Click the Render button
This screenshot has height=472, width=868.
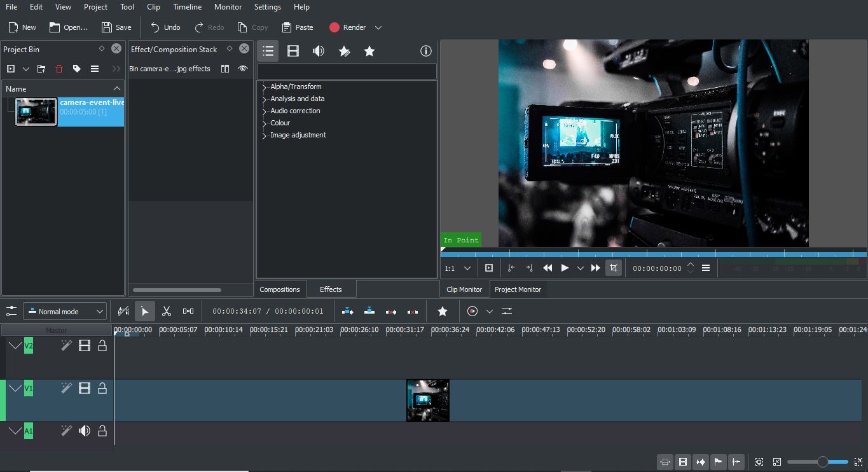(348, 27)
